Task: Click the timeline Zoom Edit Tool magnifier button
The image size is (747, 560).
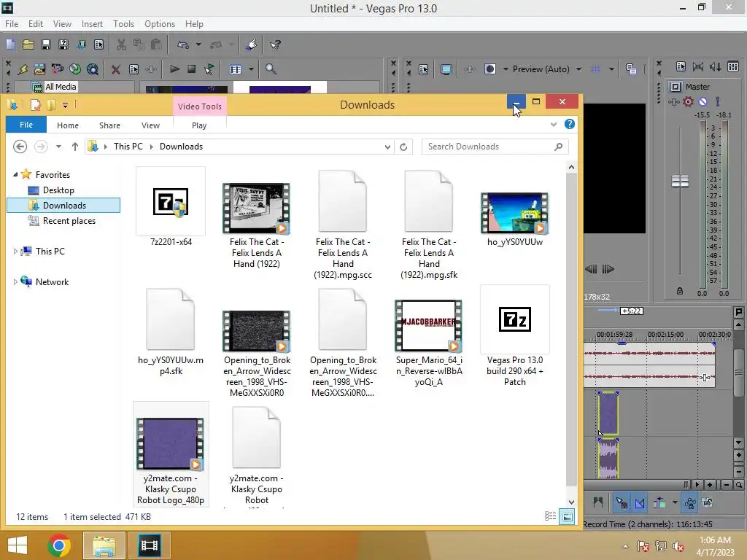Action: point(739,485)
